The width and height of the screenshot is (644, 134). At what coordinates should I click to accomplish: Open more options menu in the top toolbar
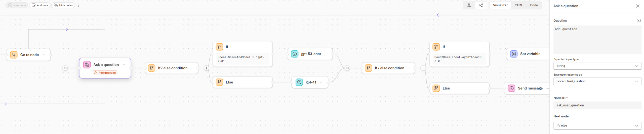tap(79, 5)
